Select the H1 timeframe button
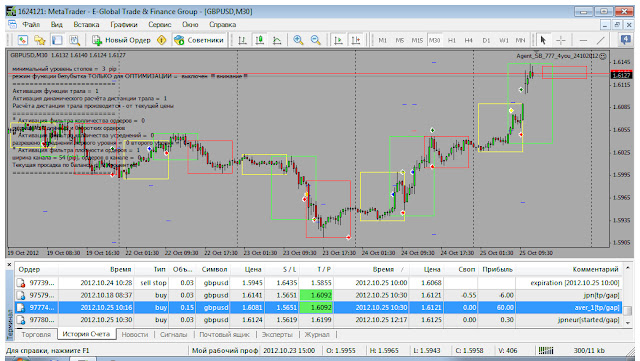The width and height of the screenshot is (640, 361). pos(451,40)
